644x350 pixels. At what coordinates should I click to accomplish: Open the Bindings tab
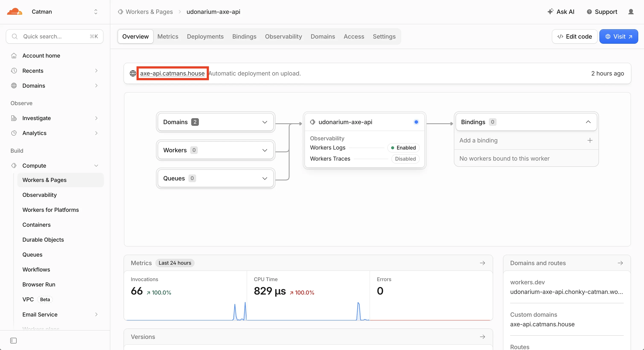[244, 36]
